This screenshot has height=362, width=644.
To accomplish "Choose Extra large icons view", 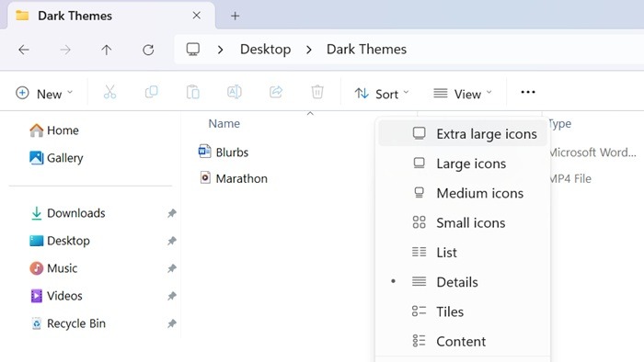I will pos(463,133).
